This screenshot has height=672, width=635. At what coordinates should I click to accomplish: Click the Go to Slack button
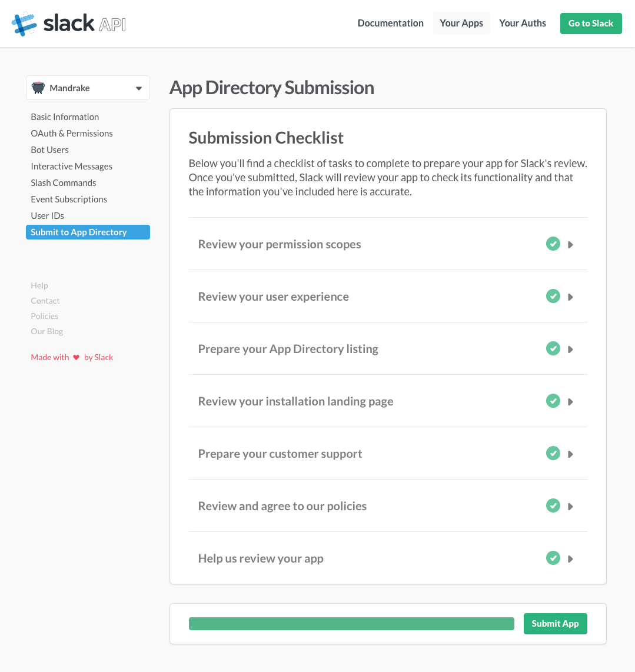click(x=591, y=24)
